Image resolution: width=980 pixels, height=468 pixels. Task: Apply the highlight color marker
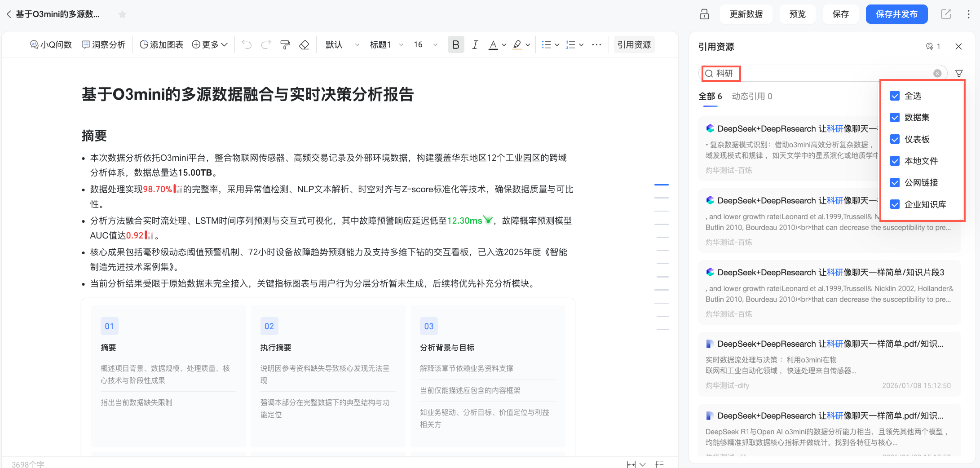(517, 44)
